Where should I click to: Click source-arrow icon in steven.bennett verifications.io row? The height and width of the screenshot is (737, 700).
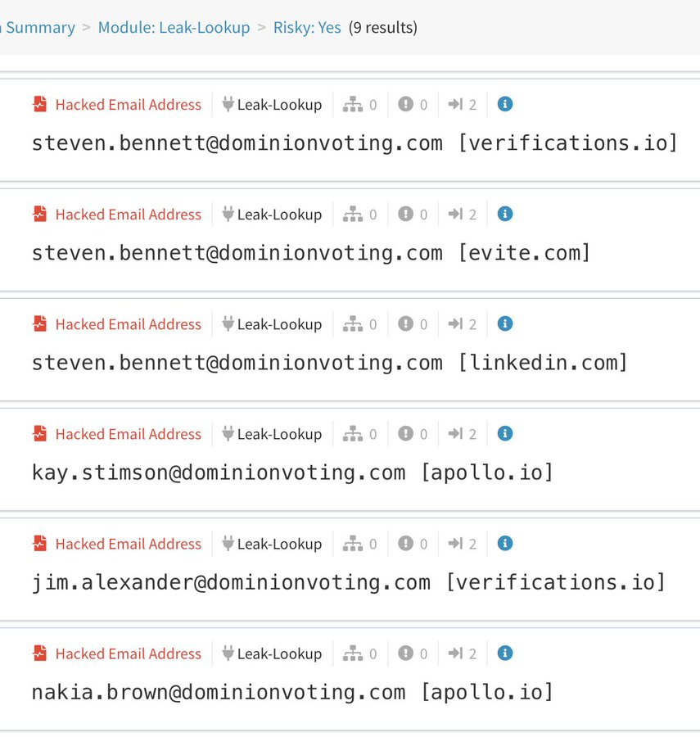click(x=456, y=104)
